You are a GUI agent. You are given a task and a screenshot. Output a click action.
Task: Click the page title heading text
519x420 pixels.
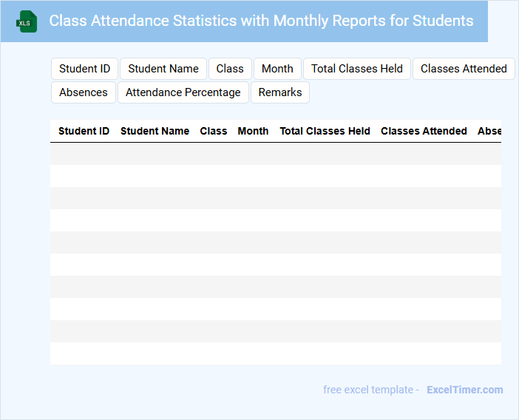261,21
